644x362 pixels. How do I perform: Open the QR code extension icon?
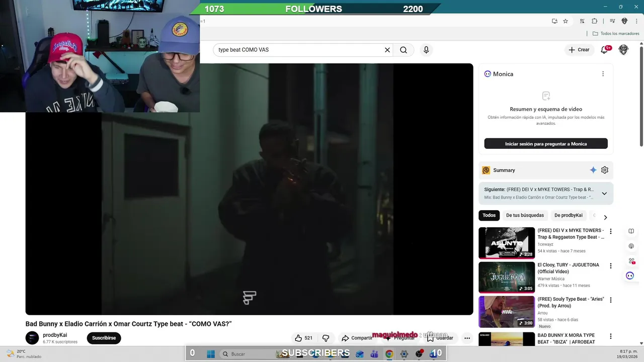582,21
